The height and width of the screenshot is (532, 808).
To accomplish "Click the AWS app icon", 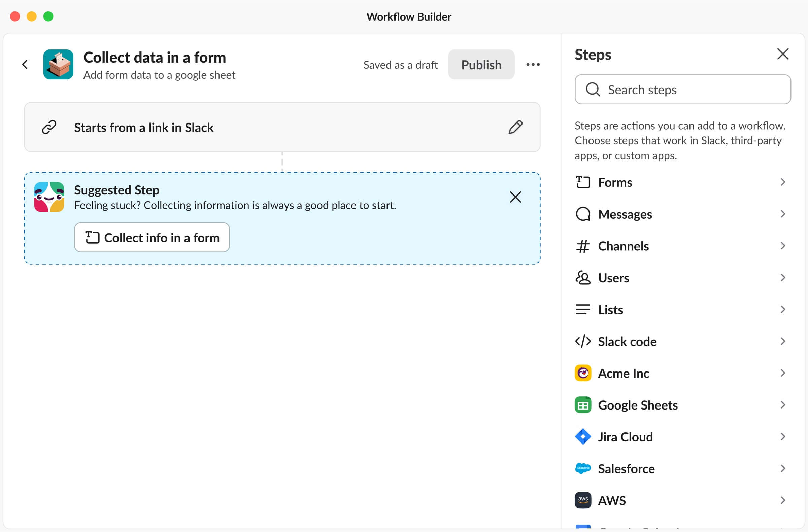I will [582, 500].
